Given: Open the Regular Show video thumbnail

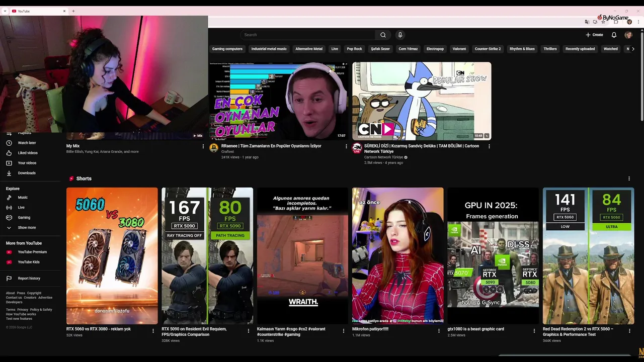Looking at the screenshot, I should [x=422, y=101].
